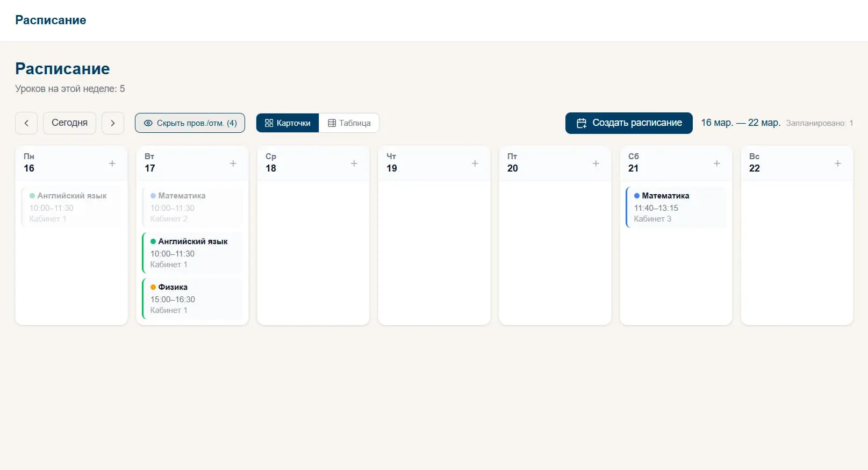Viewport: 868px width, 470px height.
Task: Open faded Monday Английский язык card
Action: point(71,207)
